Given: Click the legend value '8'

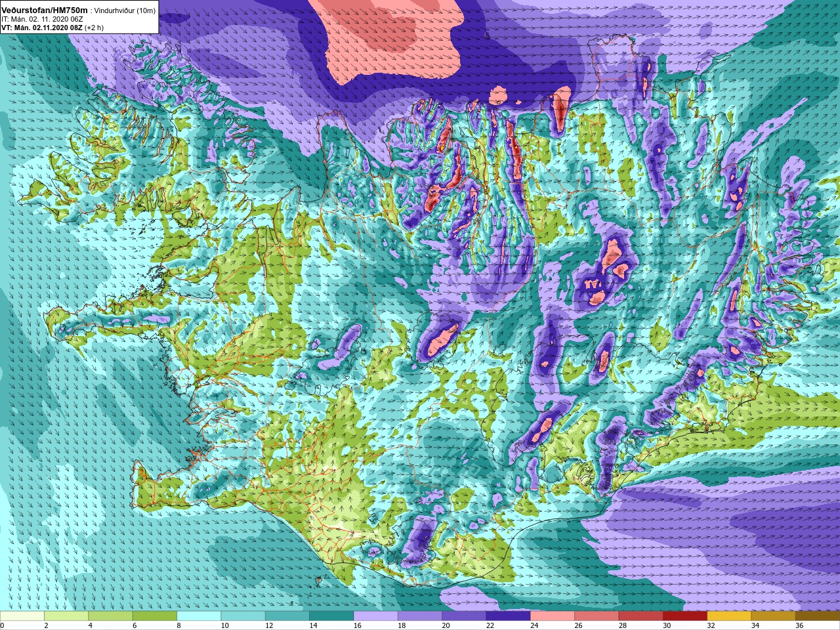Looking at the screenshot, I should pyautogui.click(x=179, y=625).
